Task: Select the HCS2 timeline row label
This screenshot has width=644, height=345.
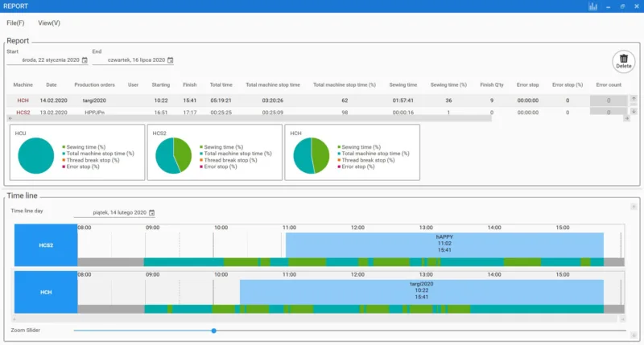Action: point(46,245)
